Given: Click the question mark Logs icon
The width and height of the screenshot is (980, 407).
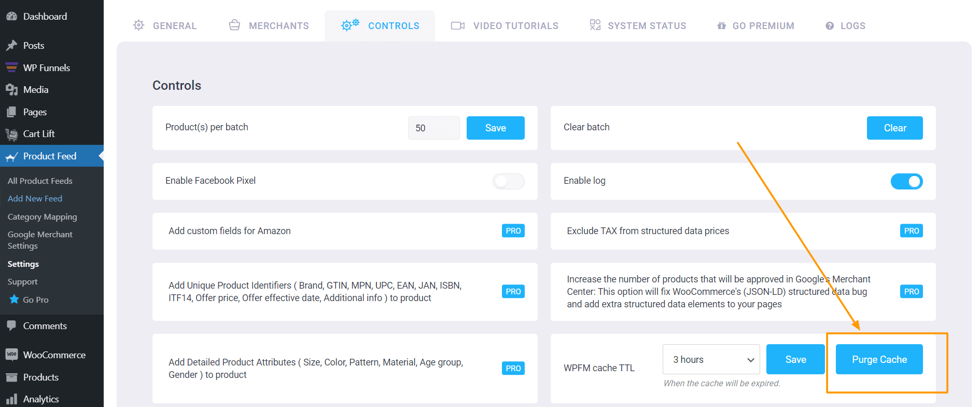Looking at the screenshot, I should pos(830,26).
